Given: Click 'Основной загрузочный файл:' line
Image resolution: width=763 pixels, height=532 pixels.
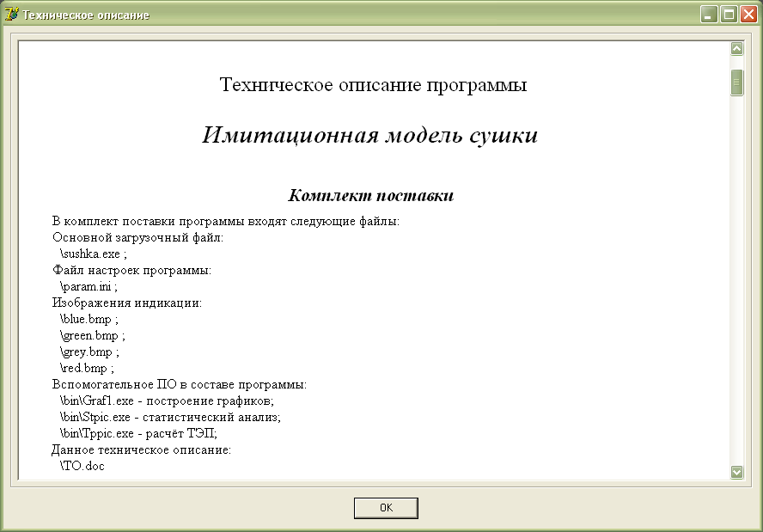Looking at the screenshot, I should (137, 237).
